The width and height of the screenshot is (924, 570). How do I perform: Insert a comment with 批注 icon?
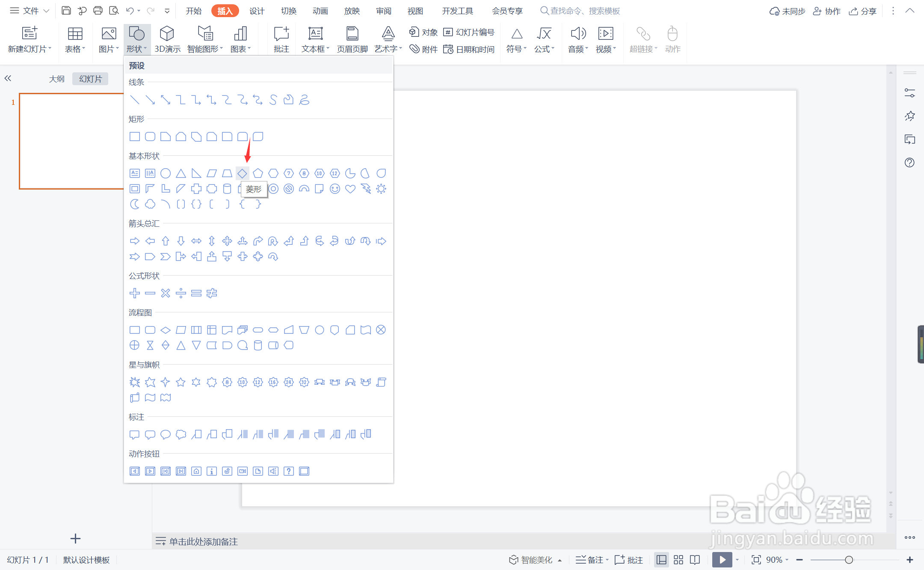[x=281, y=39]
